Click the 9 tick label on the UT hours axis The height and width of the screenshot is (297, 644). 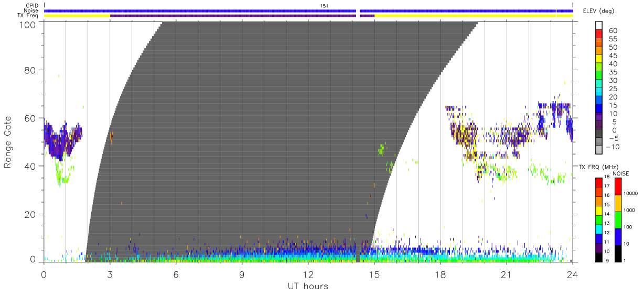click(x=242, y=274)
